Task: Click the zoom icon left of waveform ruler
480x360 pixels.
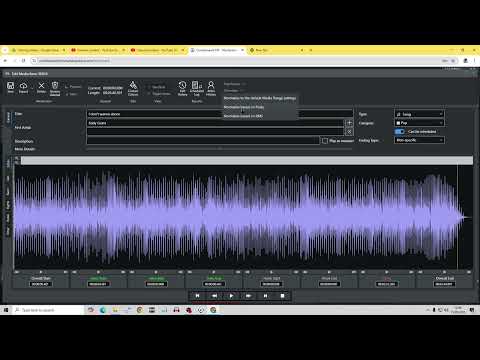Action: pyautogui.click(x=17, y=160)
